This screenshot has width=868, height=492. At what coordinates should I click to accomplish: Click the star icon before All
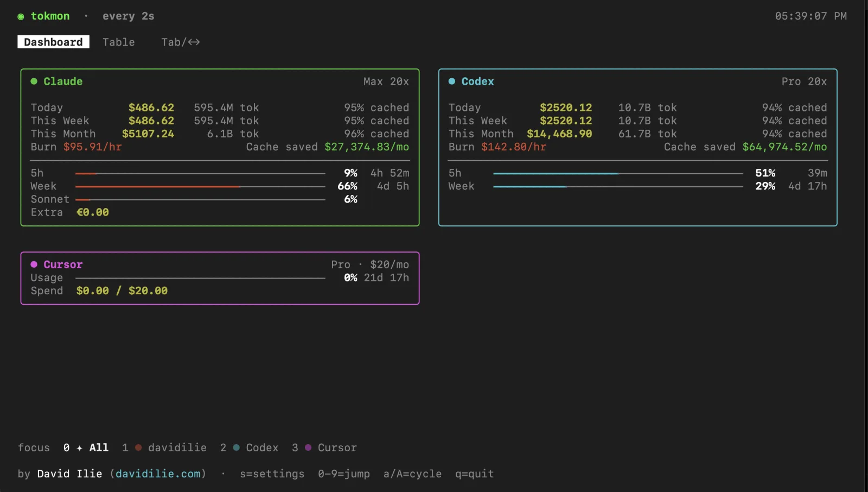tap(79, 448)
